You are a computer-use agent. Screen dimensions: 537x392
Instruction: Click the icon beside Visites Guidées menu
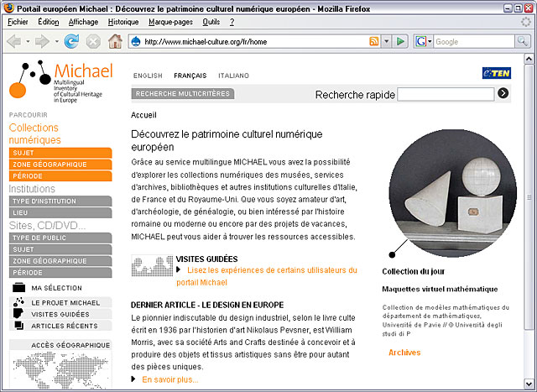[x=18, y=314]
